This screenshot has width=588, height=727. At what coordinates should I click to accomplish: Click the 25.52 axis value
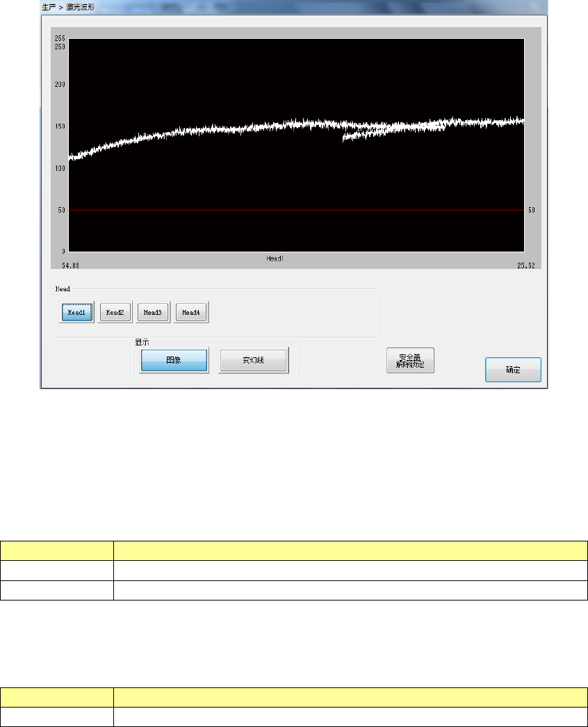pos(526,266)
